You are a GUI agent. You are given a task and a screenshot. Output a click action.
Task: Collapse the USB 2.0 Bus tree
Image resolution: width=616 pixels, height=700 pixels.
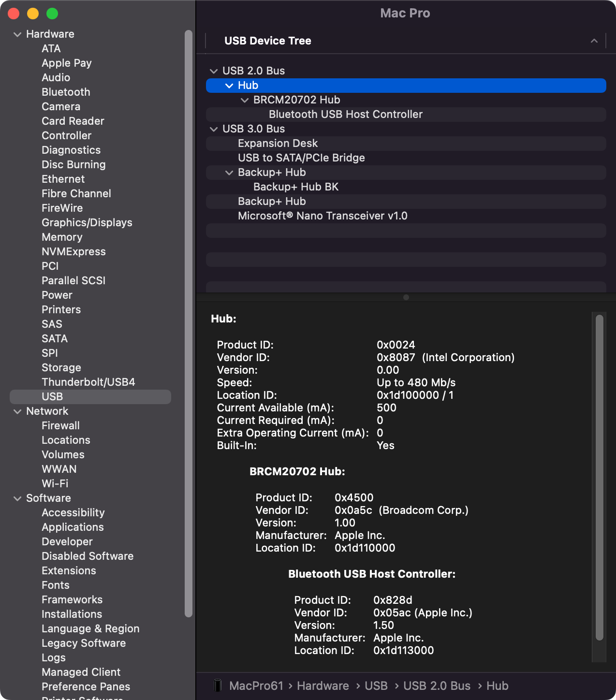214,71
